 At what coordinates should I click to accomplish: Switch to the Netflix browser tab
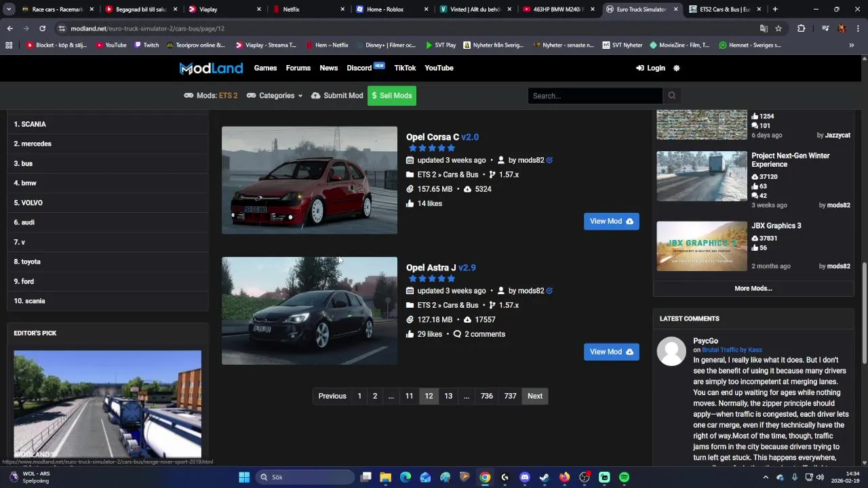(309, 9)
